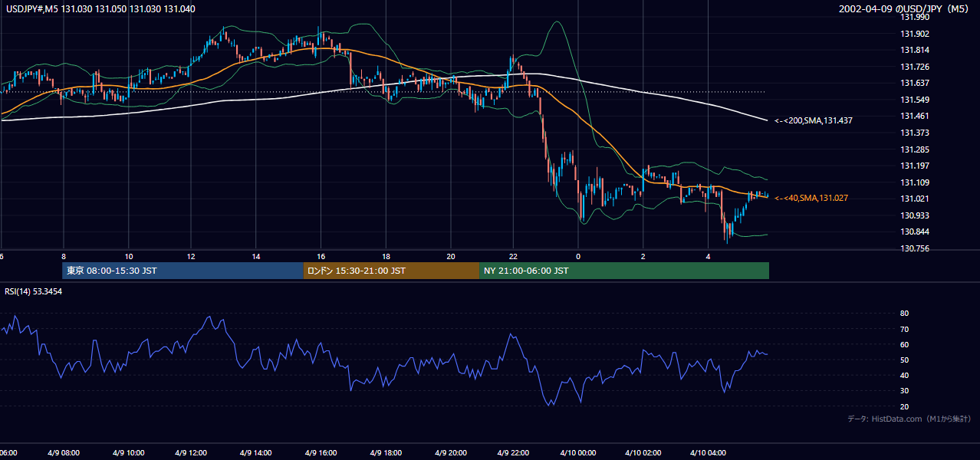Viewport: 980px width, 460px height.
Task: Click the bottom time label 4/9 22:00
Action: coord(513,453)
